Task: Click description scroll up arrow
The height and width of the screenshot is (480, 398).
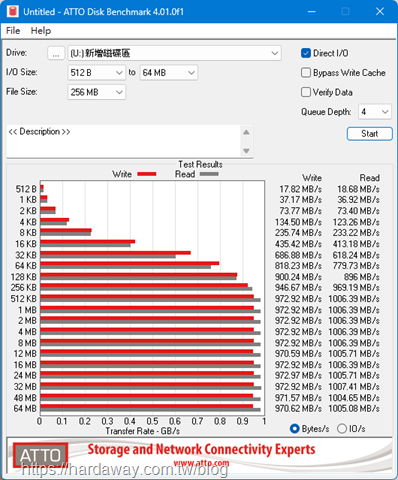Action: (x=246, y=133)
